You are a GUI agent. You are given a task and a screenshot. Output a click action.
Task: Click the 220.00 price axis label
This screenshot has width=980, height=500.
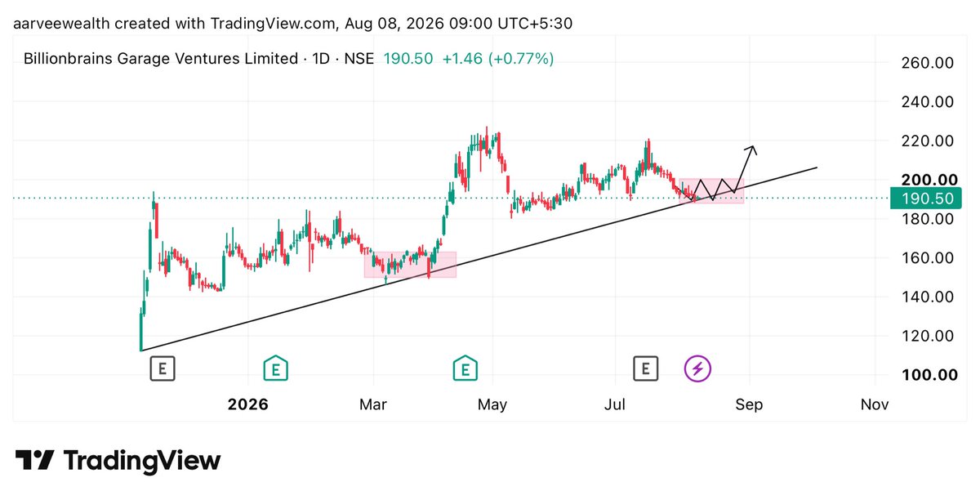click(928, 141)
